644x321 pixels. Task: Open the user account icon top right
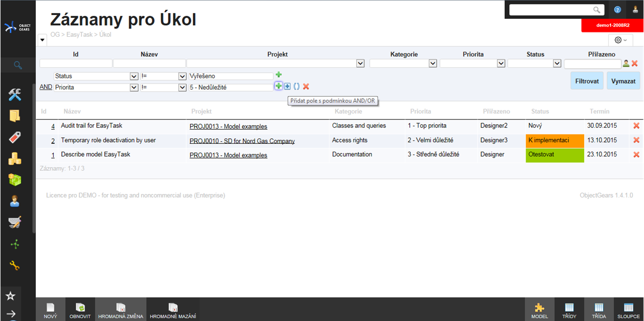(636, 9)
